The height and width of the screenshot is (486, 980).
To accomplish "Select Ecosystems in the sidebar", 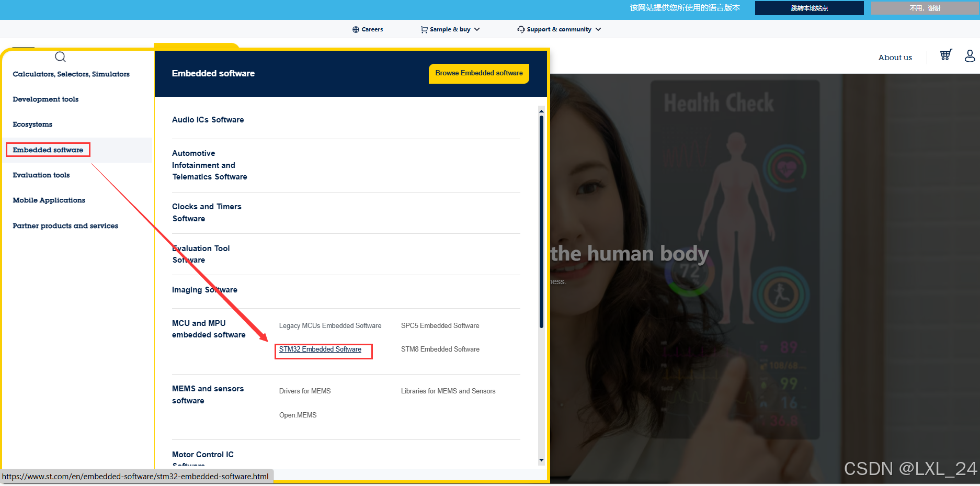I will [32, 125].
